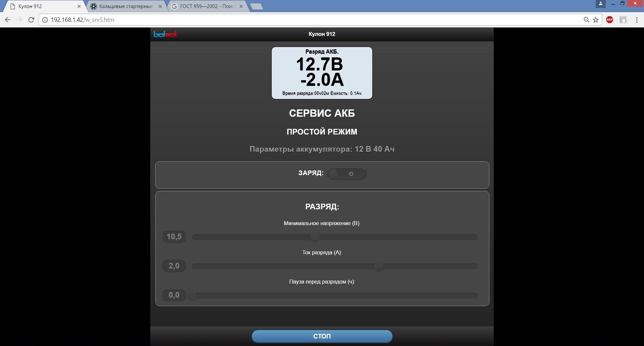The height and width of the screenshot is (346, 644).
Task: Toggle the ЗАРЯД switch
Action: click(x=347, y=174)
